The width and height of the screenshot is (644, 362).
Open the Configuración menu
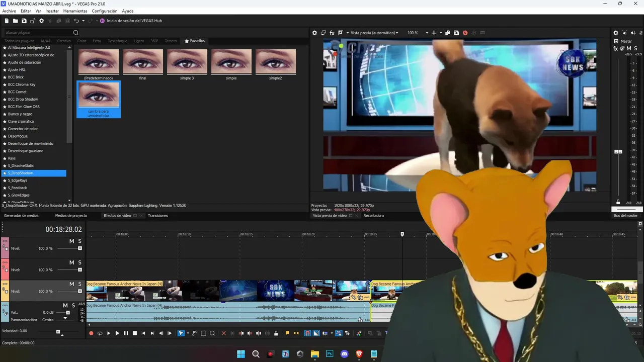pos(105,11)
